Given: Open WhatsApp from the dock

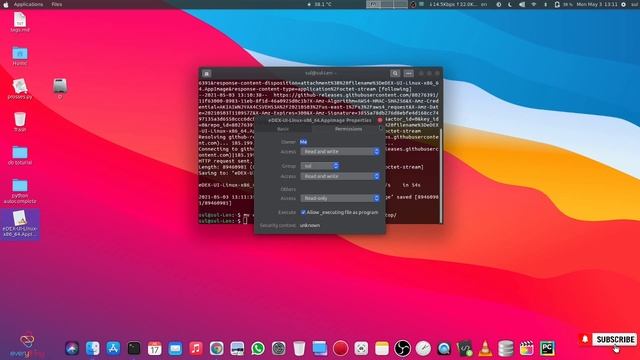Looking at the screenshot, I should [258, 348].
